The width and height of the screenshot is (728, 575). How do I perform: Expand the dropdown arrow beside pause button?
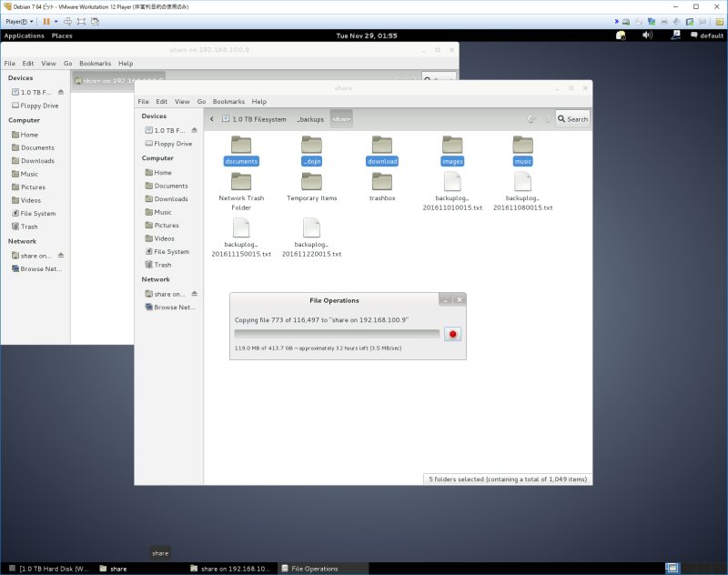pos(56,21)
